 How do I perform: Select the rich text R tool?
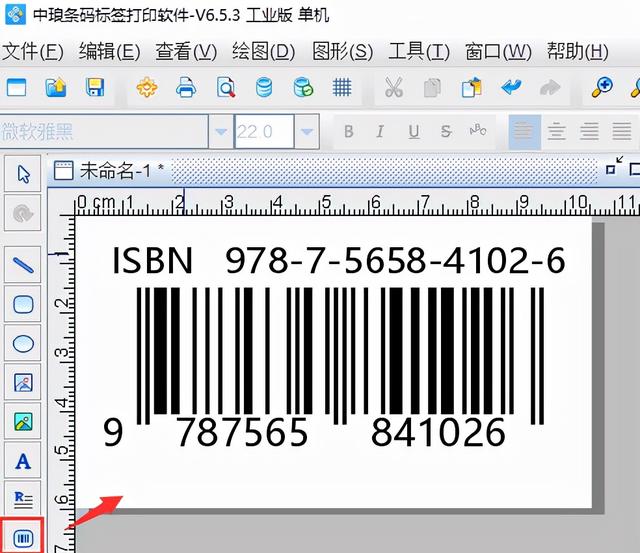pyautogui.click(x=23, y=500)
